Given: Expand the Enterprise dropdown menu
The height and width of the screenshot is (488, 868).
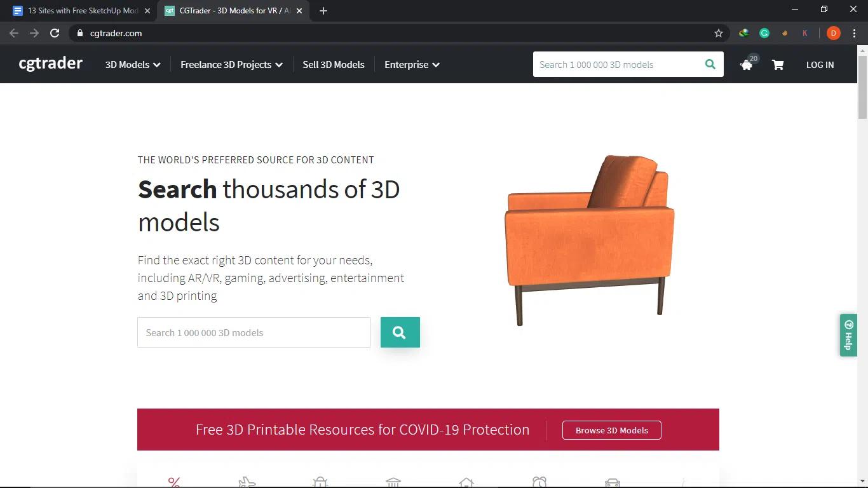Looking at the screenshot, I should (x=411, y=64).
